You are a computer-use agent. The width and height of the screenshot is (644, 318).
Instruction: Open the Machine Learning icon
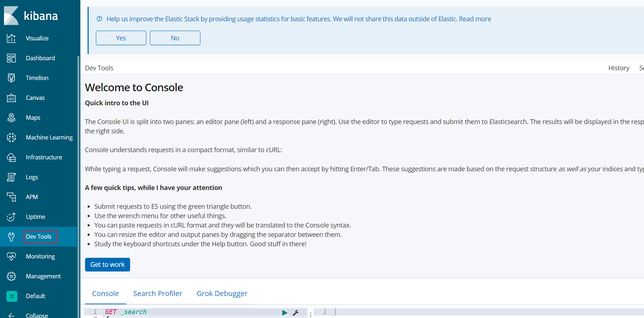pos(12,137)
